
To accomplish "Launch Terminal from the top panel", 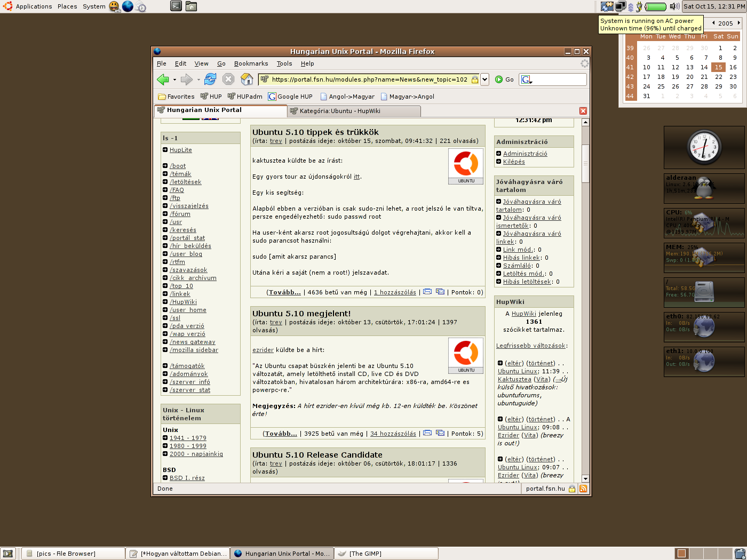I will click(x=176, y=6).
